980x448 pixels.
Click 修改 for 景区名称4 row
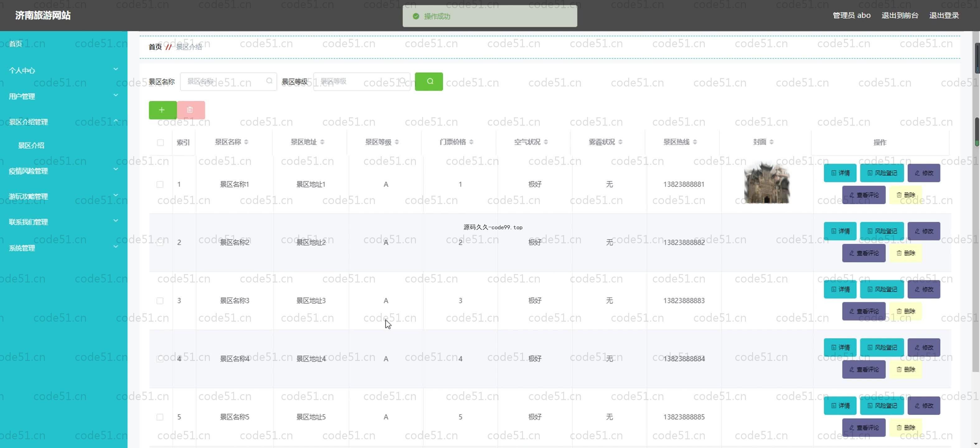(x=924, y=348)
